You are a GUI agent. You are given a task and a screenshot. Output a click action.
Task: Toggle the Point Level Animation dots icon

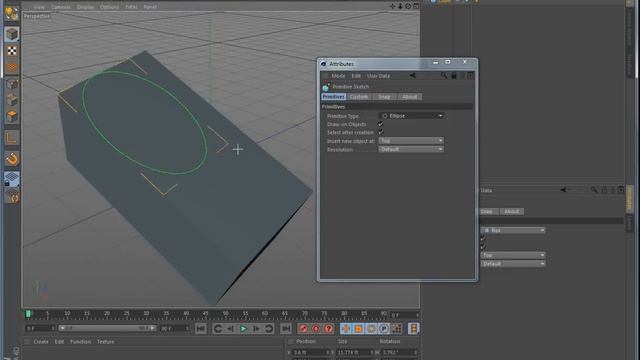[396, 329]
